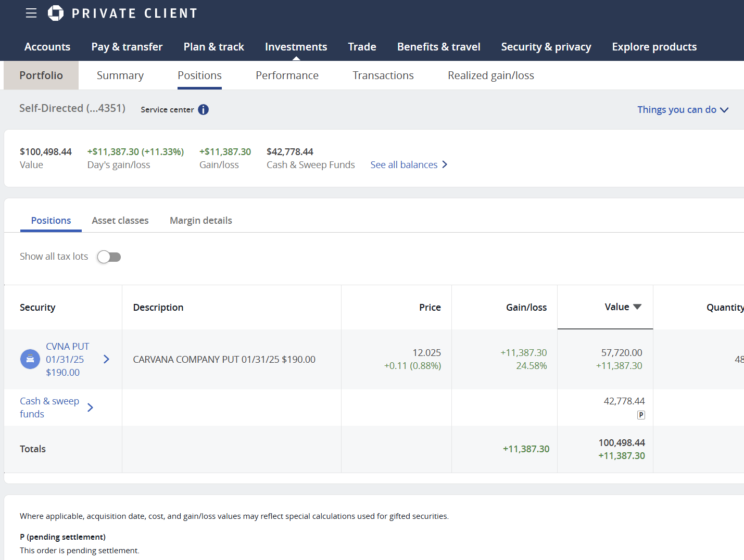Expand Cash & sweep funds chevron
Screen dimensions: 744x560
click(x=90, y=408)
